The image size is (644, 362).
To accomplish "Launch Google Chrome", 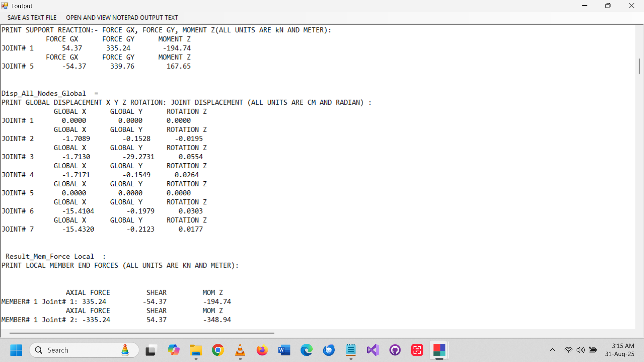I will (x=218, y=350).
